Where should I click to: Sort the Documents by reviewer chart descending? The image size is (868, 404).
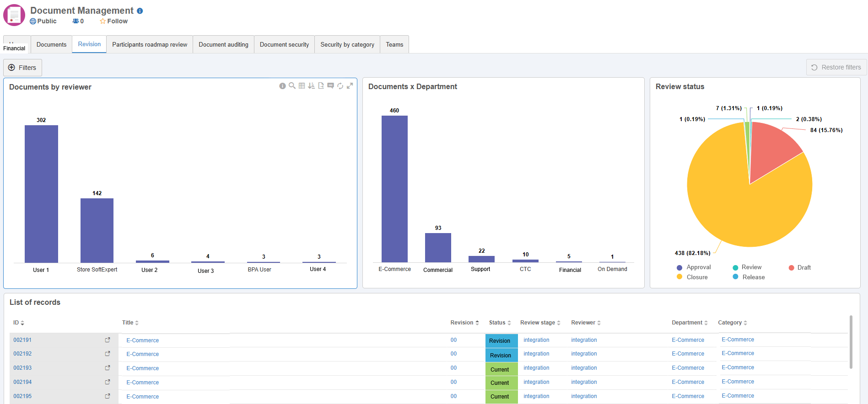coord(312,85)
